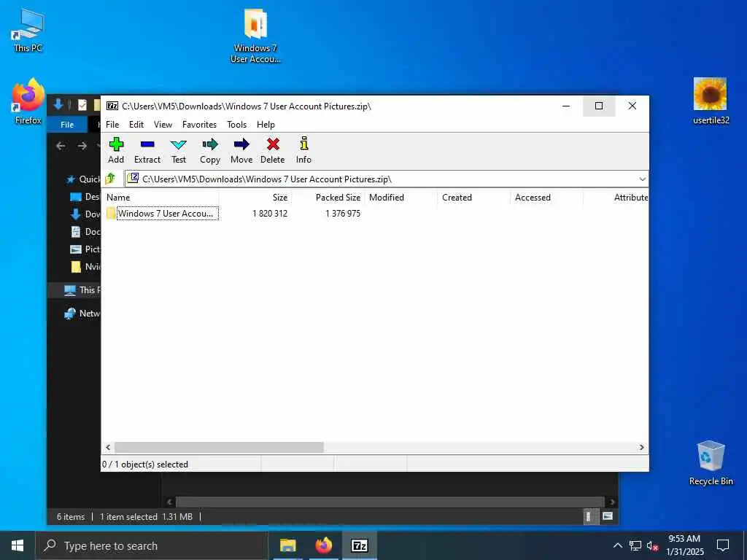The width and height of the screenshot is (747, 560).
Task: Click the 7-Zip title bar app icon
Action: click(x=112, y=106)
